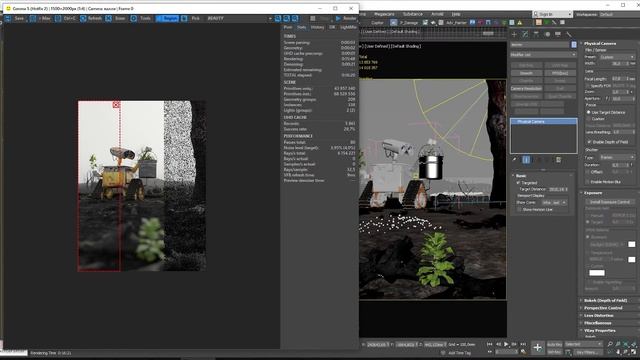Toggle Enable Depth of Field checkbox
640x360 pixels.
click(589, 142)
